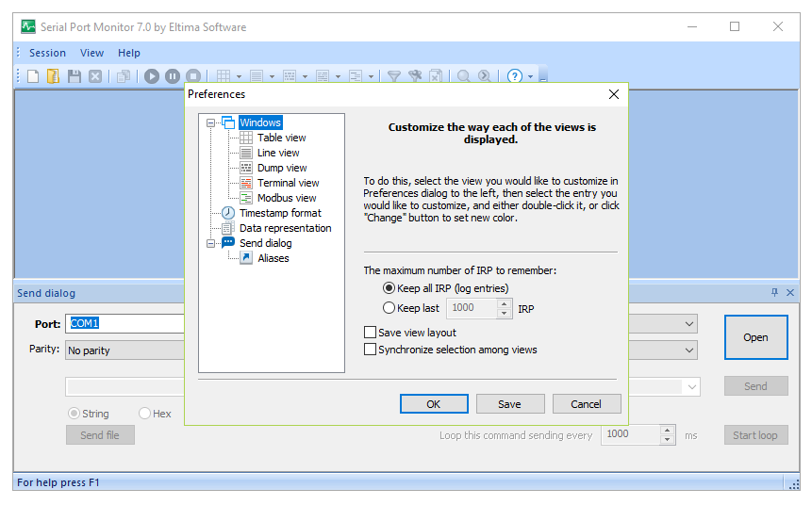
Task: Open a saved session from the toolbar
Action: point(54,76)
